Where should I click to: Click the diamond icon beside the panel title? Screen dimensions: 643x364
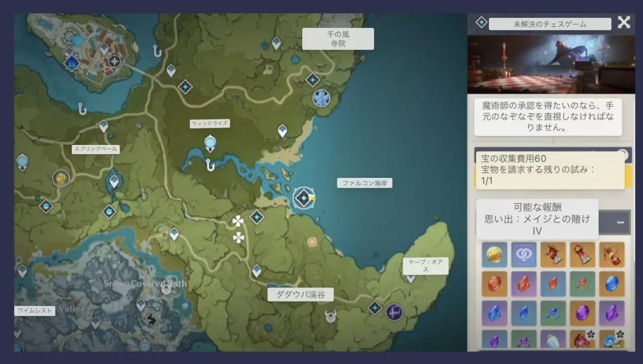[481, 22]
